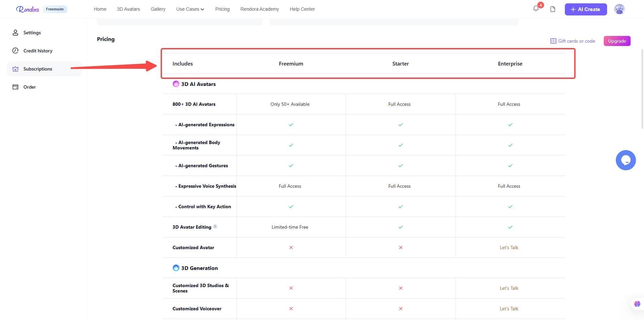Image resolution: width=644 pixels, height=320 pixels.
Task: Click 'Control with Key Action' row label
Action: coord(203,207)
